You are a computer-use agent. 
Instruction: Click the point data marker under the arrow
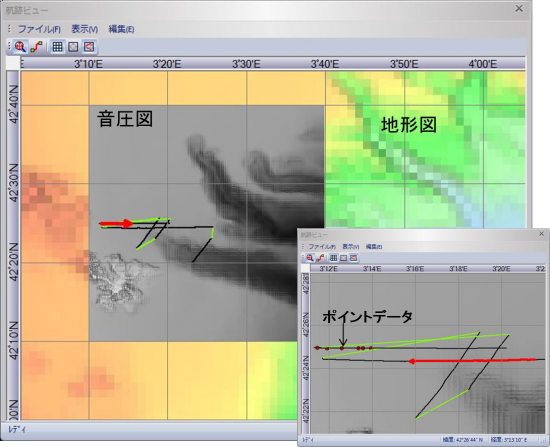pyautogui.click(x=342, y=348)
